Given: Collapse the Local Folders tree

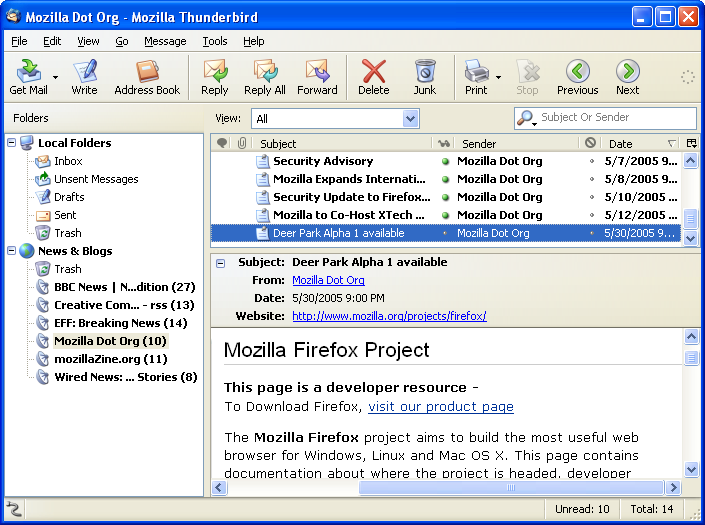Looking at the screenshot, I should click(12, 143).
